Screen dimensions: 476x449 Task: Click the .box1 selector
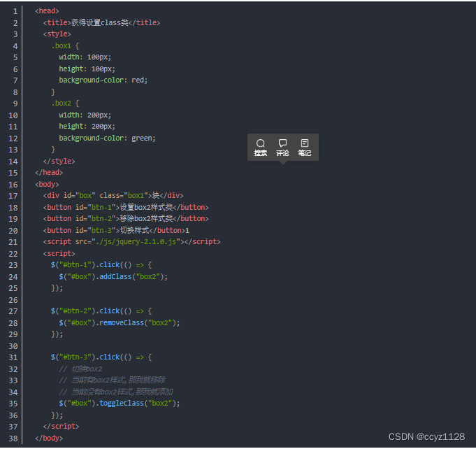(62, 46)
